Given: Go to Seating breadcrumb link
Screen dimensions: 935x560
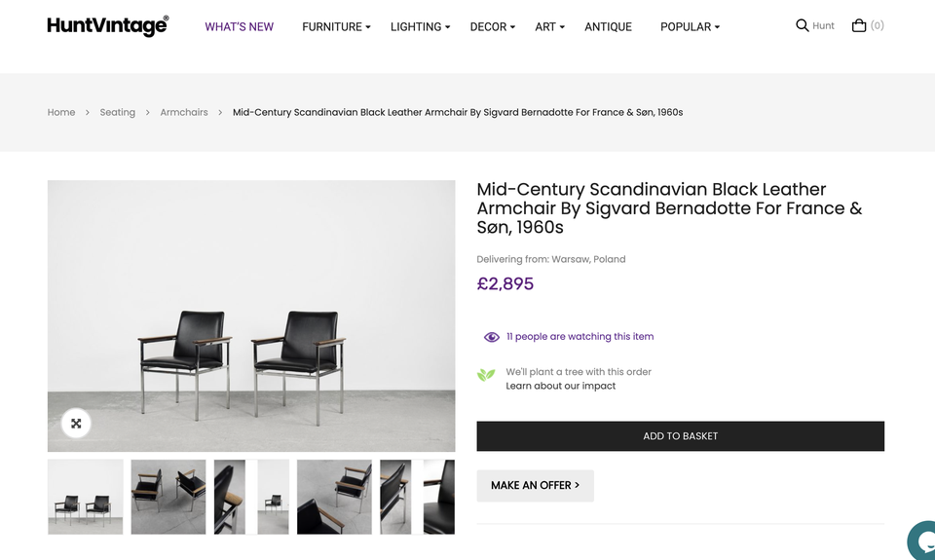Looking at the screenshot, I should coord(117,112).
